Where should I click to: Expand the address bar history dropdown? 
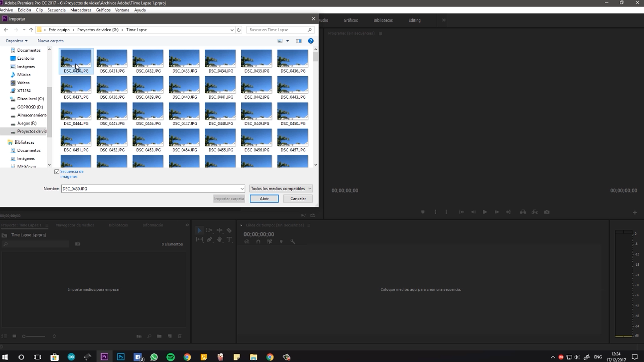tap(232, 30)
